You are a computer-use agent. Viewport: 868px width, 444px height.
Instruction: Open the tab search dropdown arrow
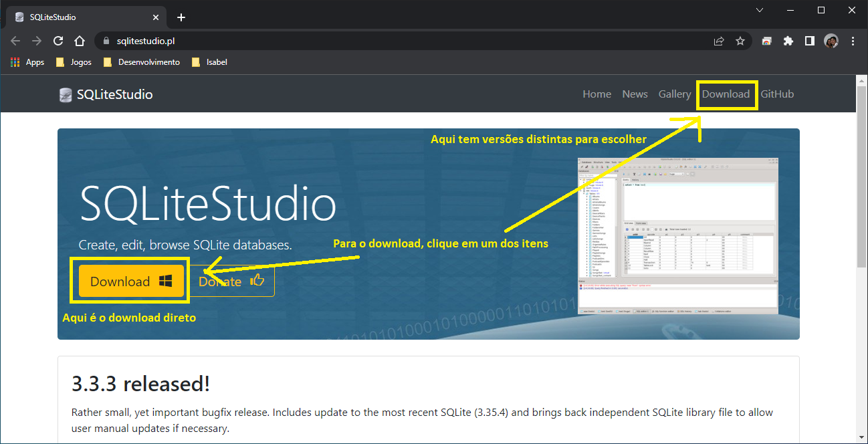[x=760, y=10]
